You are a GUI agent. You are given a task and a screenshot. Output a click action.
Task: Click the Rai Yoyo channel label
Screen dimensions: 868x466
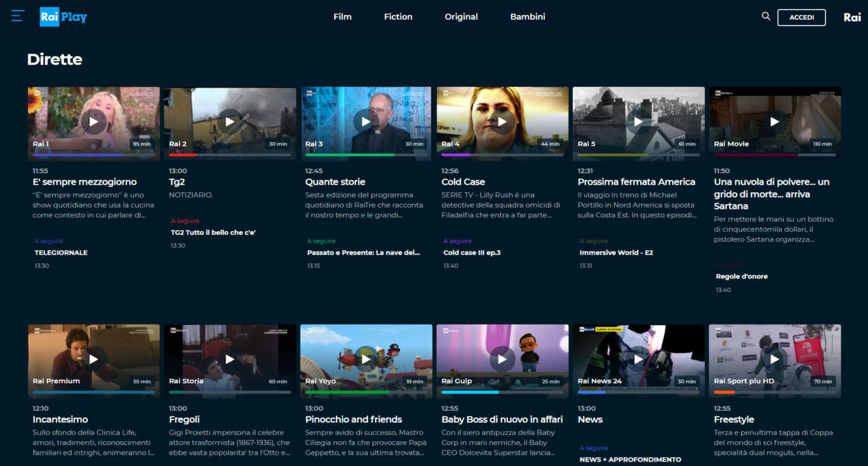pos(321,381)
